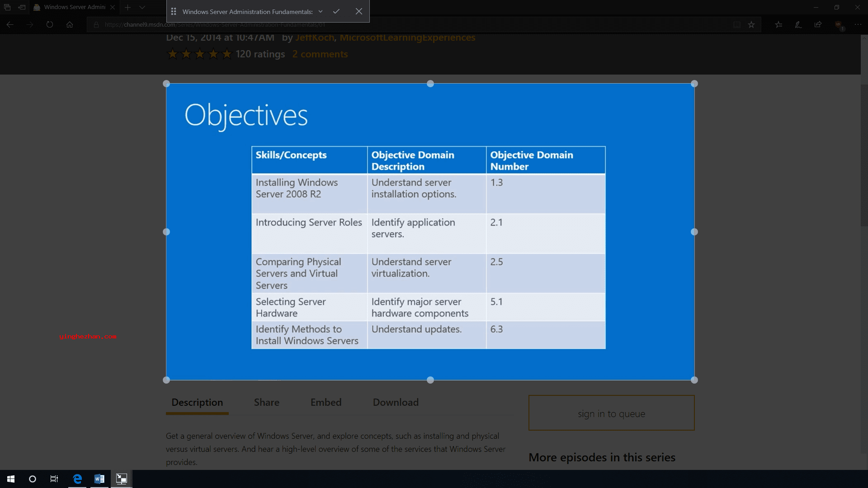The image size is (868, 488).
Task: Go forward with the browser forward arrow
Action: (x=30, y=24)
